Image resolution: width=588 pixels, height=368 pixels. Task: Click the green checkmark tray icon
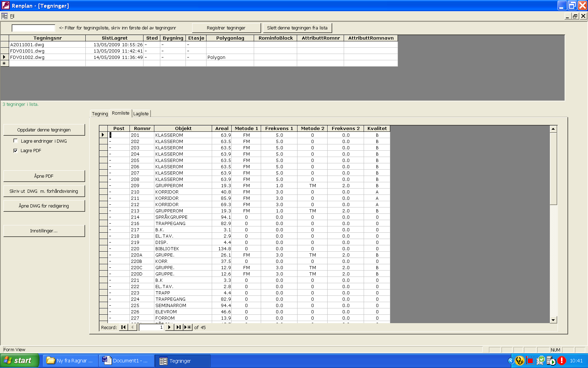pyautogui.click(x=541, y=360)
